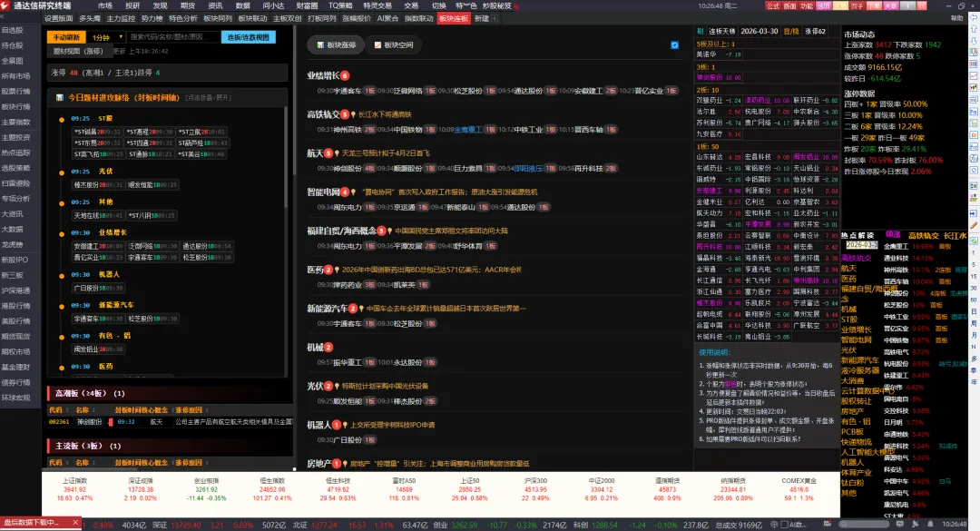
Task: Select 新股IPO in left sidebar
Action: coord(15,260)
